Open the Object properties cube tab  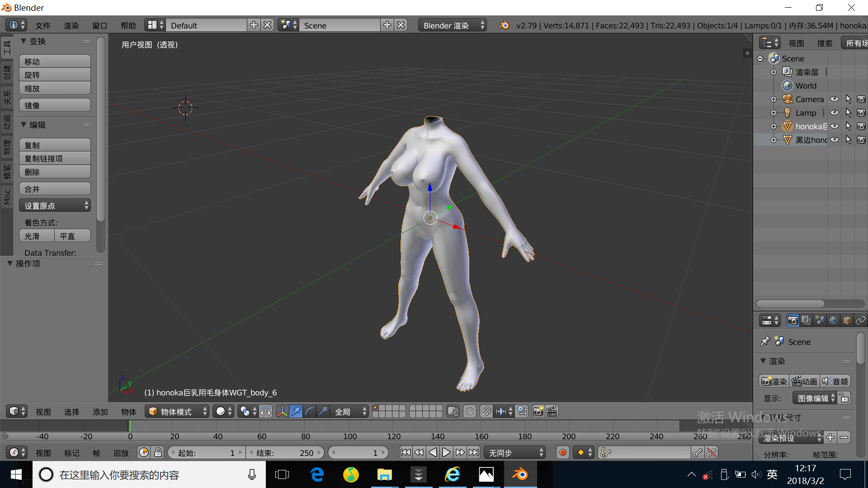coord(847,320)
